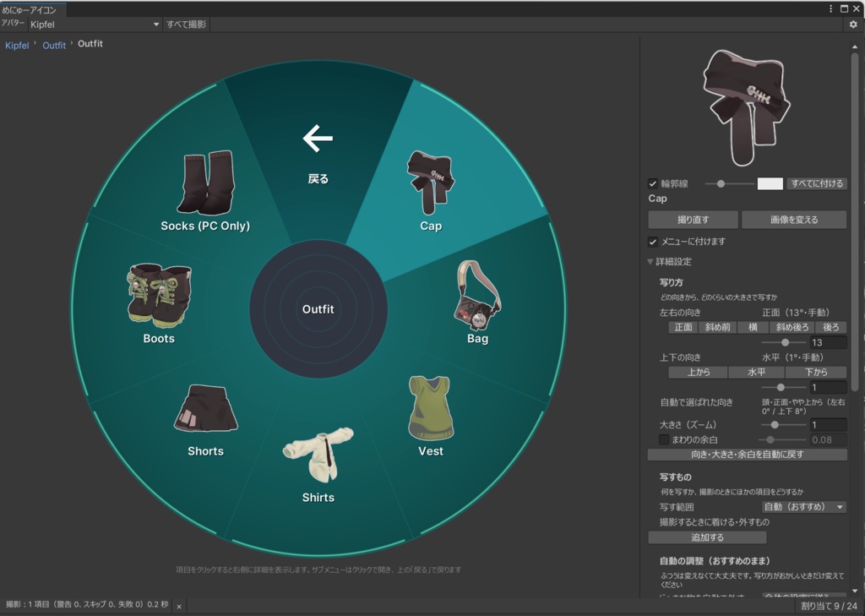865x616 pixels.
Task: Click the すべて撮影 button
Action: [187, 25]
